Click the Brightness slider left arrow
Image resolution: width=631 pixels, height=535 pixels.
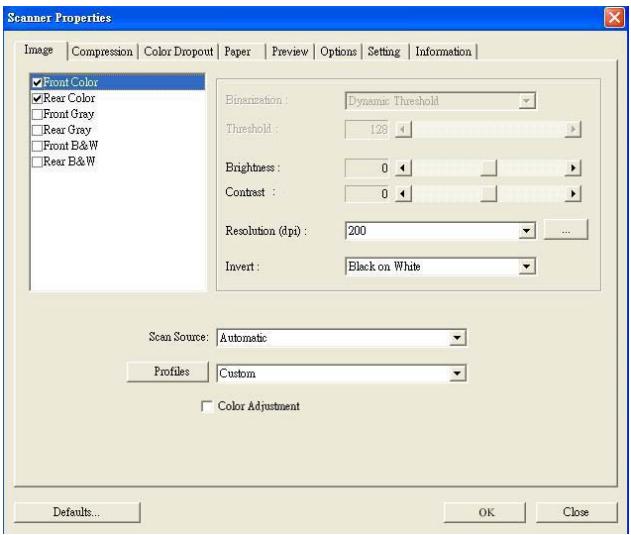click(x=405, y=170)
